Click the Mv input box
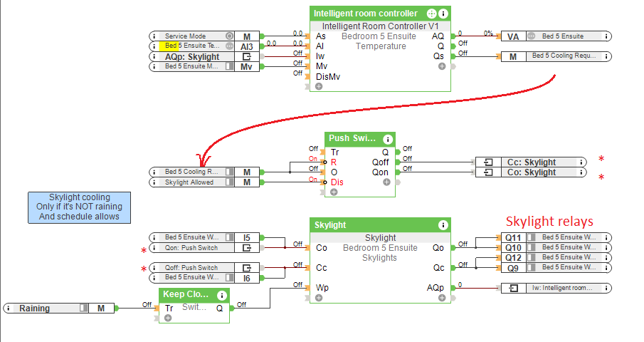 246,66
